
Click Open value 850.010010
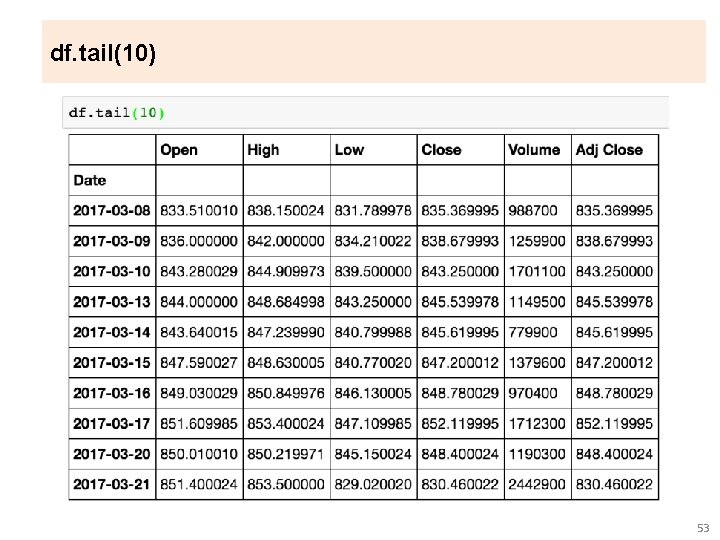click(198, 454)
